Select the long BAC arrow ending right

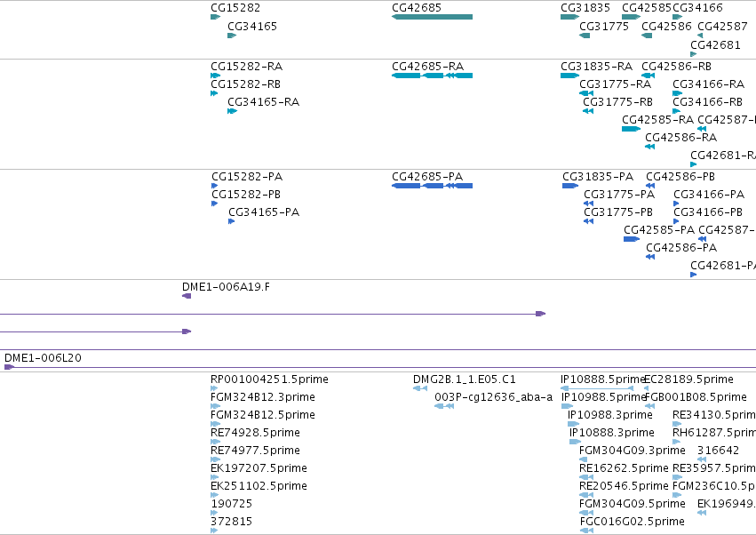273,314
